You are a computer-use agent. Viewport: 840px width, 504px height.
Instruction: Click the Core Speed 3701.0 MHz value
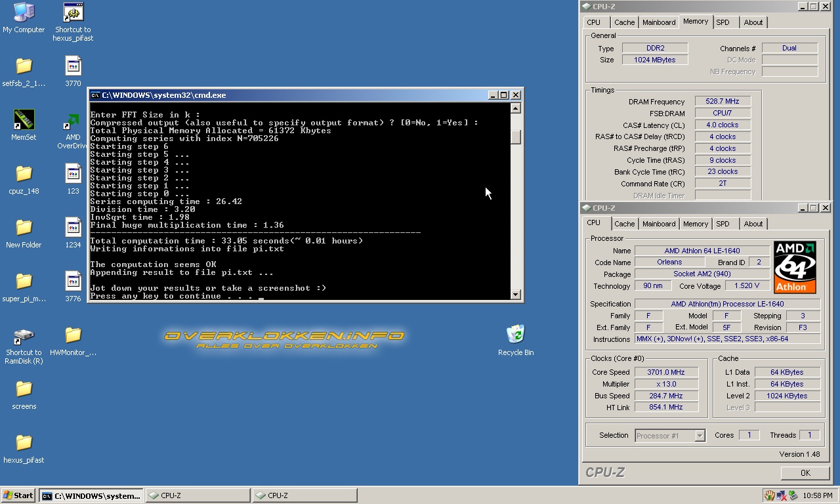click(x=665, y=372)
